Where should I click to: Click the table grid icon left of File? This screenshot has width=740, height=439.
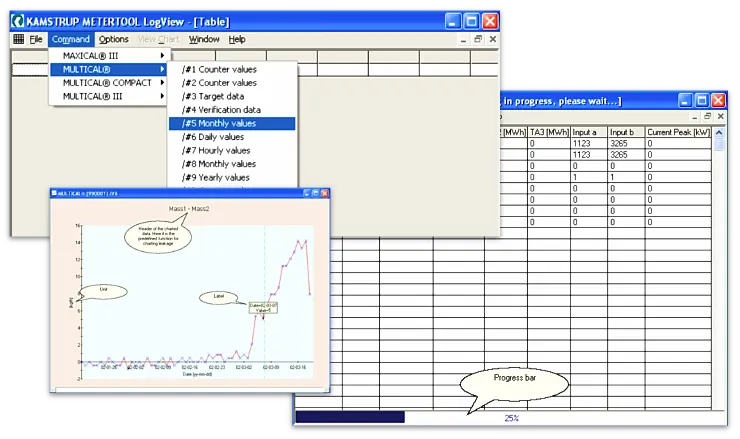point(18,39)
